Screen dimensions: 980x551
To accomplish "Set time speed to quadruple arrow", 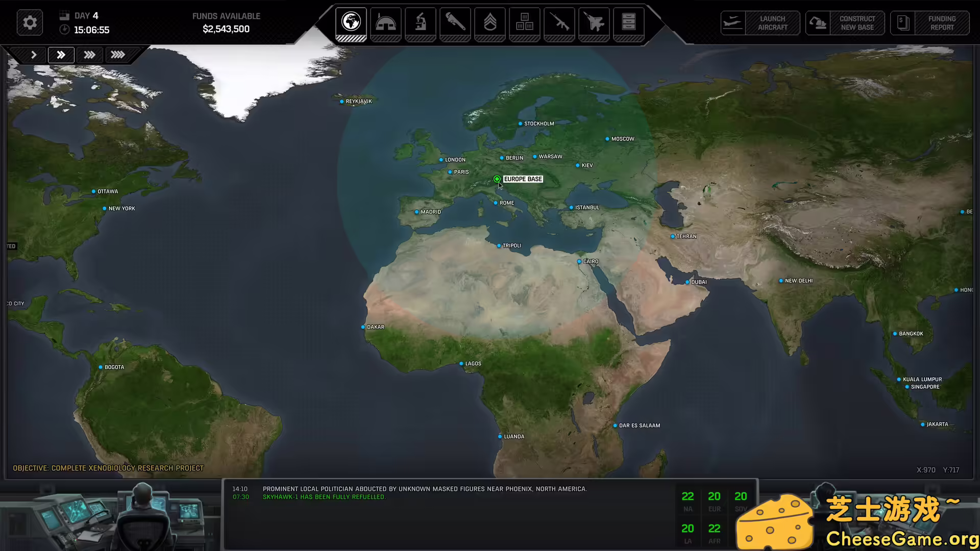I will pos(118,55).
